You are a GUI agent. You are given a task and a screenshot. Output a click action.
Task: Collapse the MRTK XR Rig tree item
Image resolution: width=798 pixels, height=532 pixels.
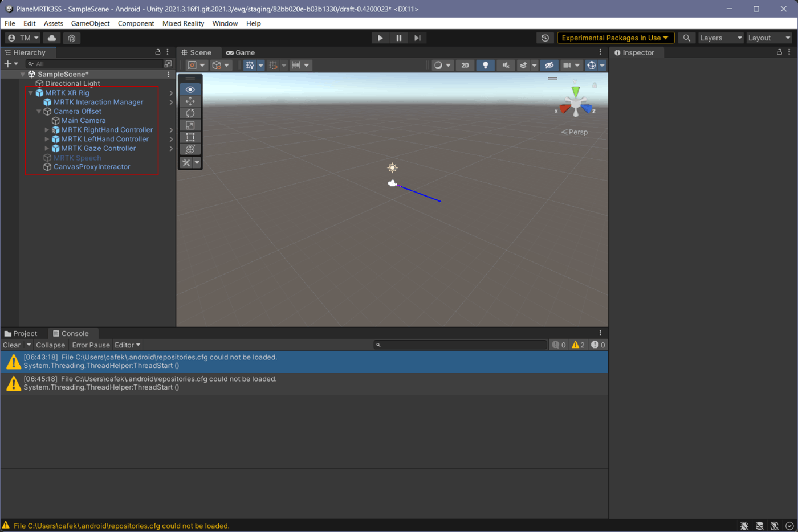pos(31,93)
